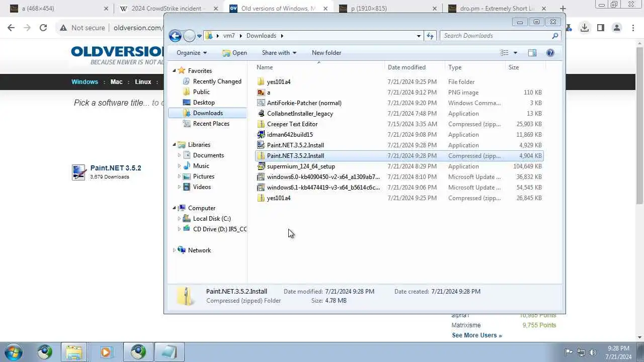Screen dimensions: 644x362
Task: Click the volume speaker tray icon
Action: [x=593, y=352]
